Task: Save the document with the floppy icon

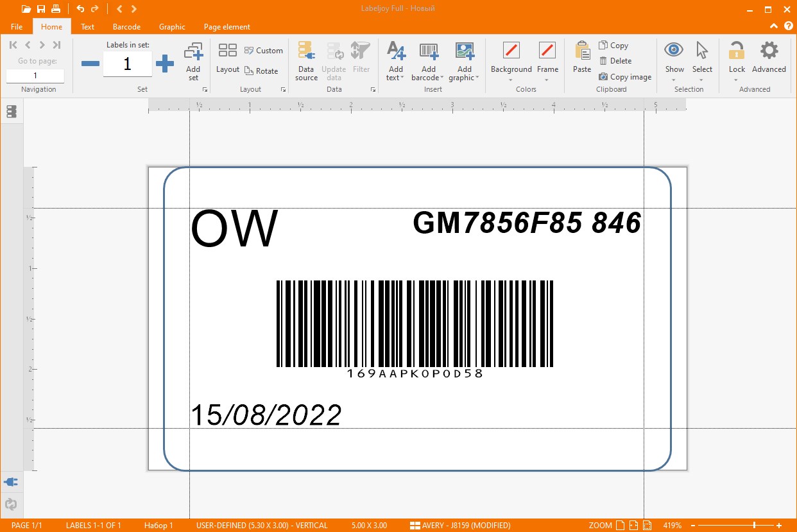Action: pos(41,9)
